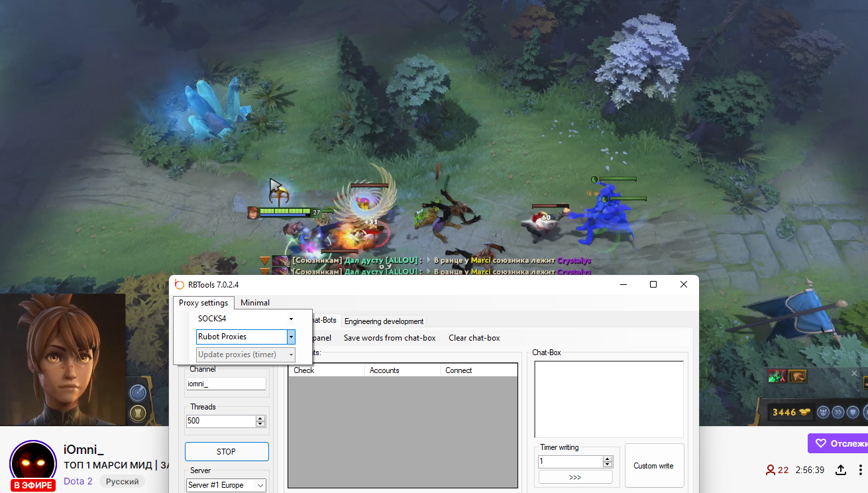Click the Custom write button
The height and width of the screenshot is (493, 868).
pos(653,466)
